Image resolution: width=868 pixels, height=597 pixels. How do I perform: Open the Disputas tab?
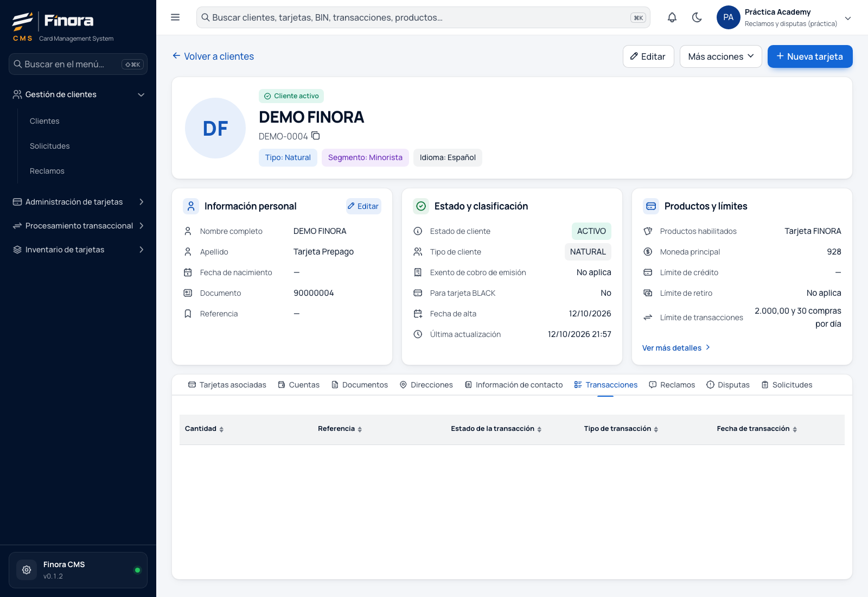728,385
